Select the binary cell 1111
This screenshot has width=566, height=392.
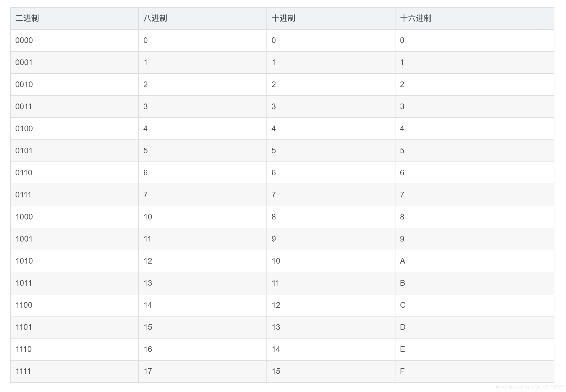(x=23, y=371)
